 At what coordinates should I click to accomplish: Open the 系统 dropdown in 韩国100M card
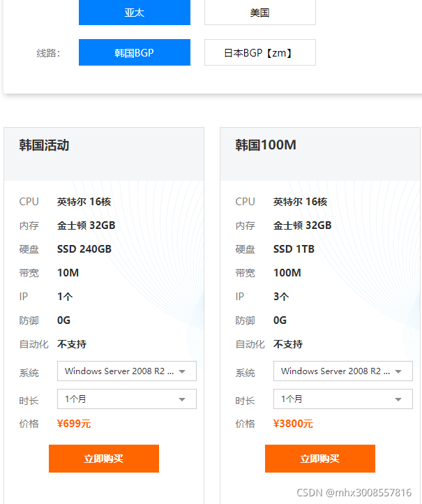[x=342, y=371]
